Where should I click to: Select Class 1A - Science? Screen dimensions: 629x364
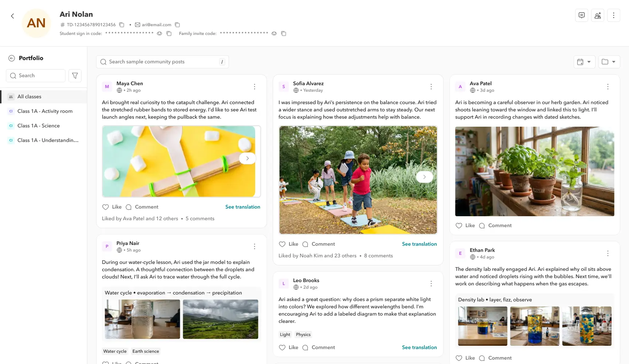44,126
